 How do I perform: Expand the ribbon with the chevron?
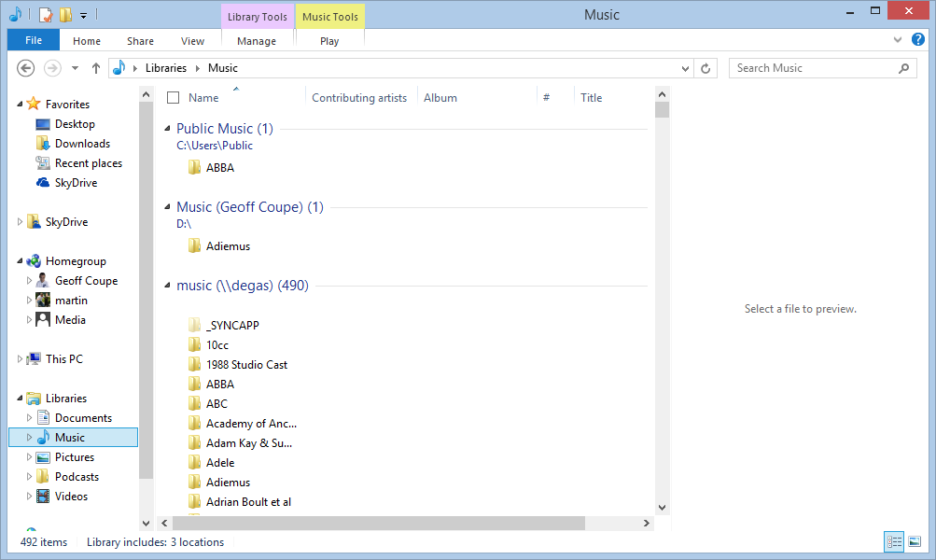(x=898, y=40)
